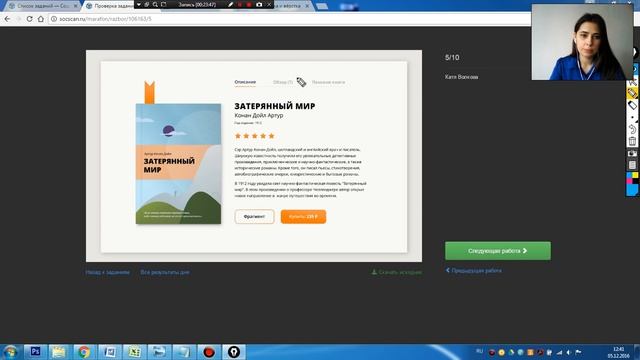This screenshot has width=640, height=360.
Task: Follow the 'Назад к заданию' link
Action: [x=107, y=272]
